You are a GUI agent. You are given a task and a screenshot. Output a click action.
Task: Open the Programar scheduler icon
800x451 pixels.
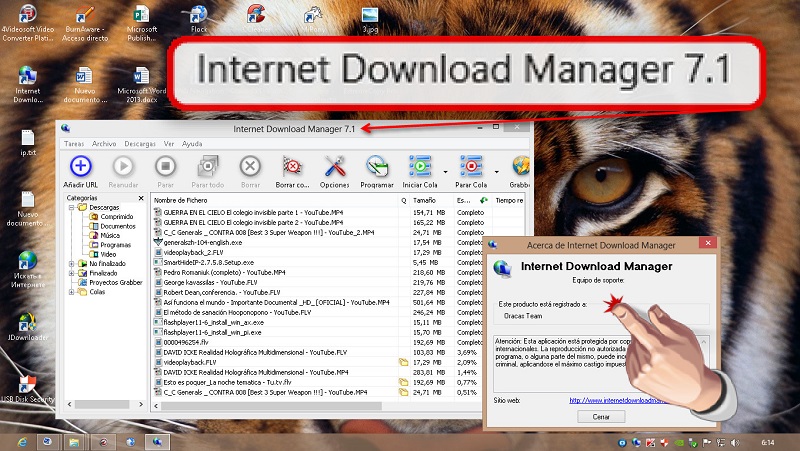pyautogui.click(x=377, y=166)
